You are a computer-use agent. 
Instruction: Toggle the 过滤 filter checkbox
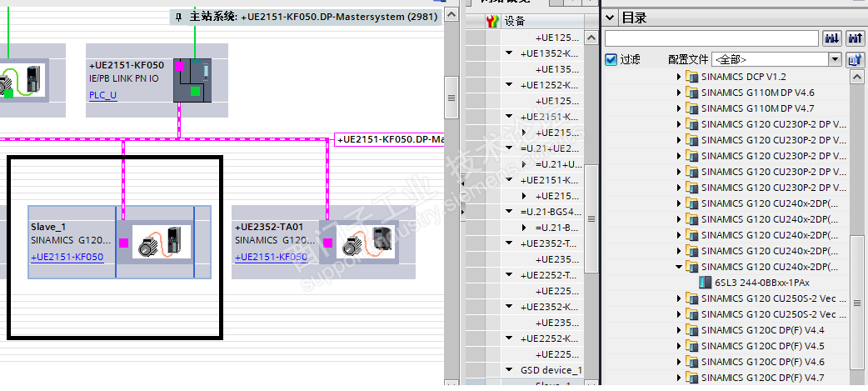[611, 59]
